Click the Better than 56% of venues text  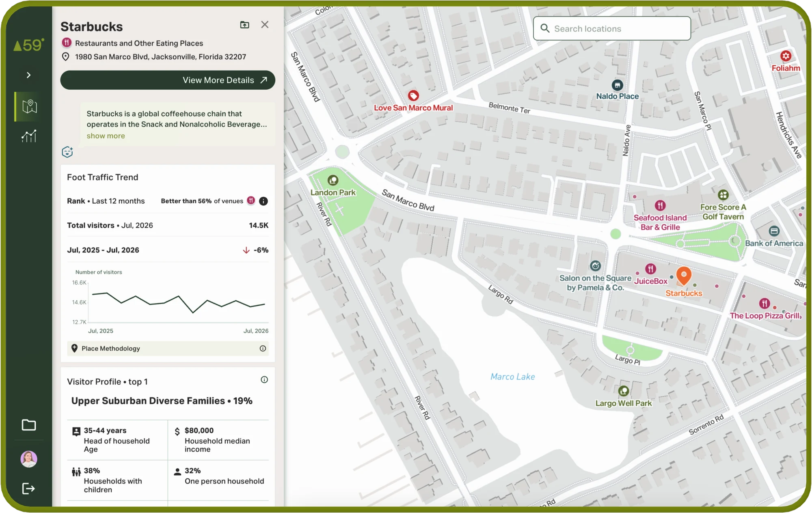[202, 201]
